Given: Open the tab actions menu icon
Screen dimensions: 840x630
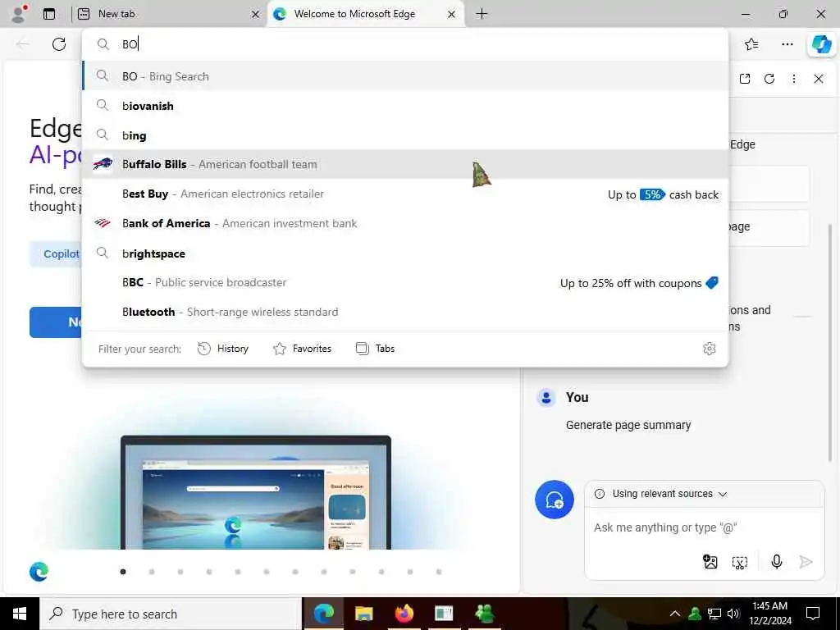Looking at the screenshot, I should (49, 14).
